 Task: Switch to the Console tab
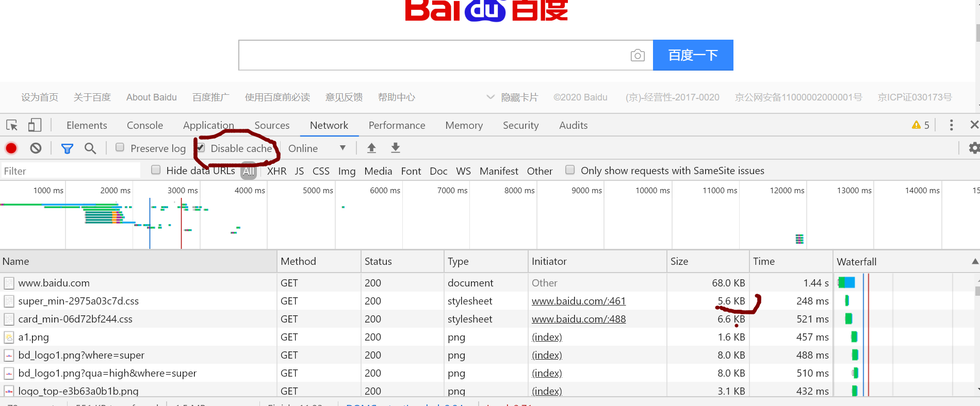145,125
